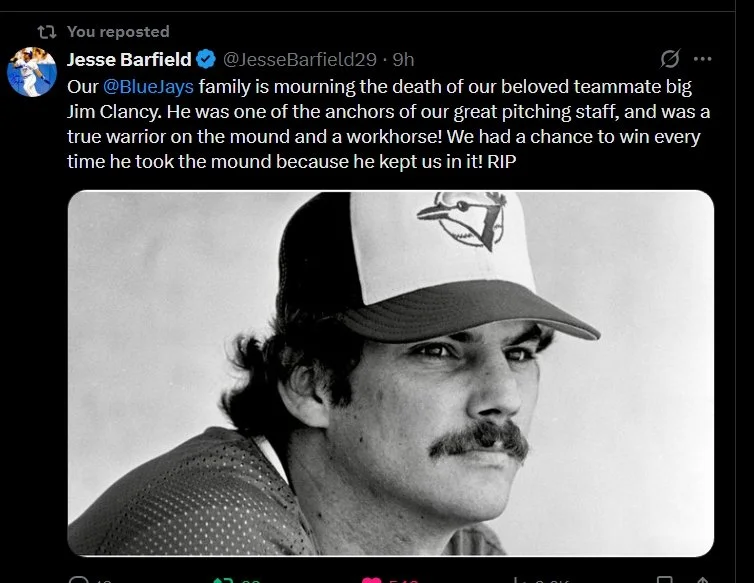
Task: Click the reply speech-bubble icon
Action: [78, 579]
